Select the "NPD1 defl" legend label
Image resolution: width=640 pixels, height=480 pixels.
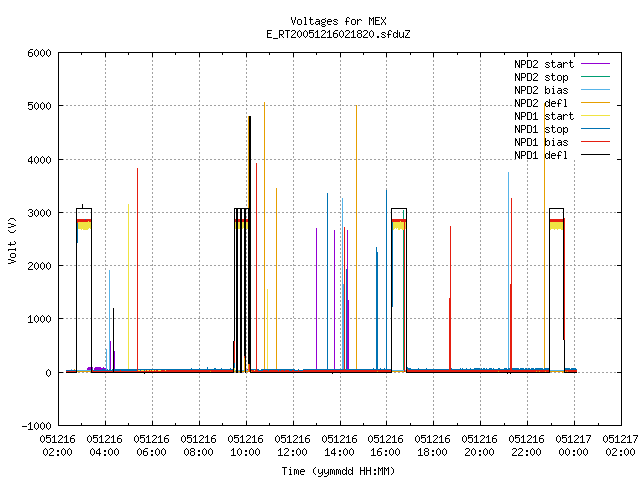pos(541,156)
